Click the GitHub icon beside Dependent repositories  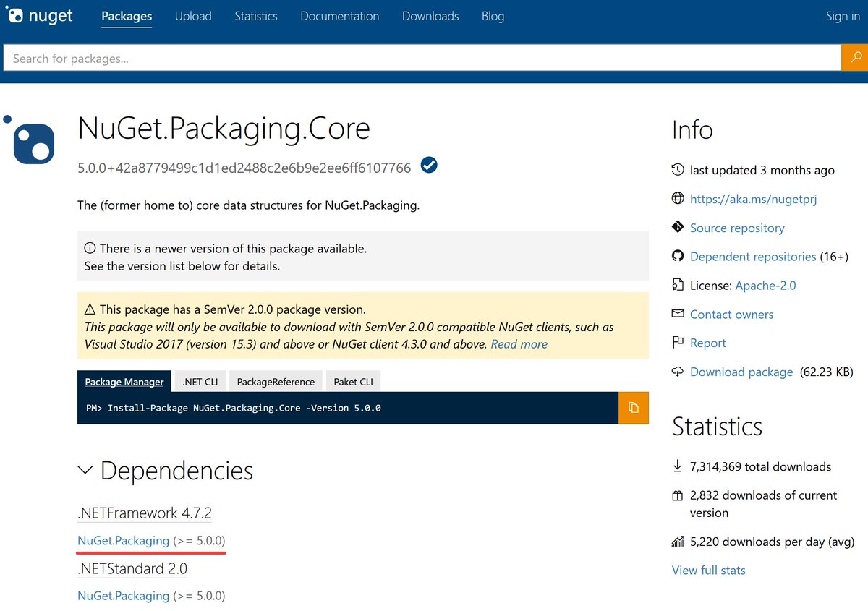coord(678,256)
